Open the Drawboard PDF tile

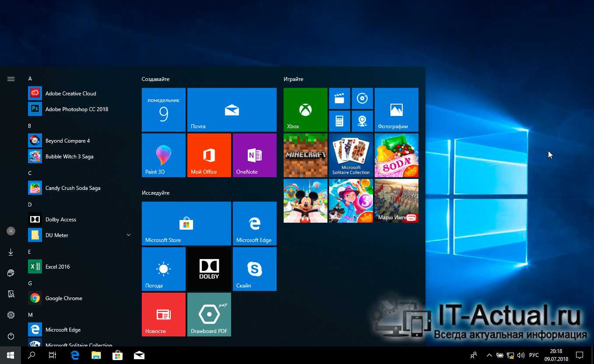click(x=209, y=314)
